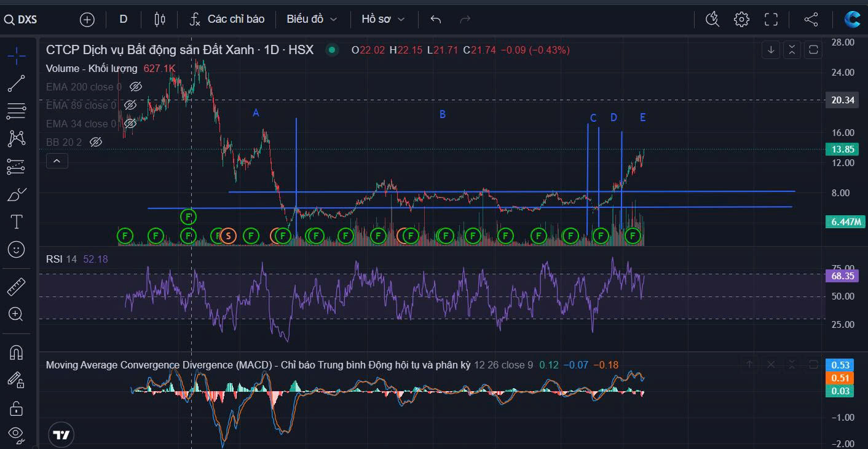Toggle visibility of EMA 89 indicator
868x449 pixels.
(x=130, y=105)
